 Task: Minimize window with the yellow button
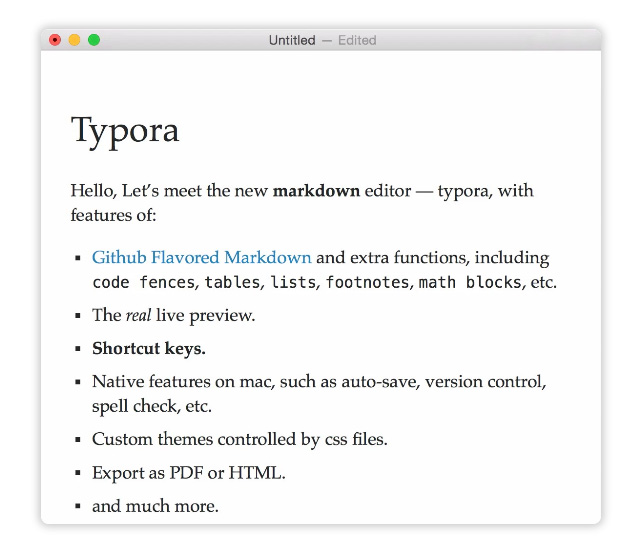click(x=74, y=40)
